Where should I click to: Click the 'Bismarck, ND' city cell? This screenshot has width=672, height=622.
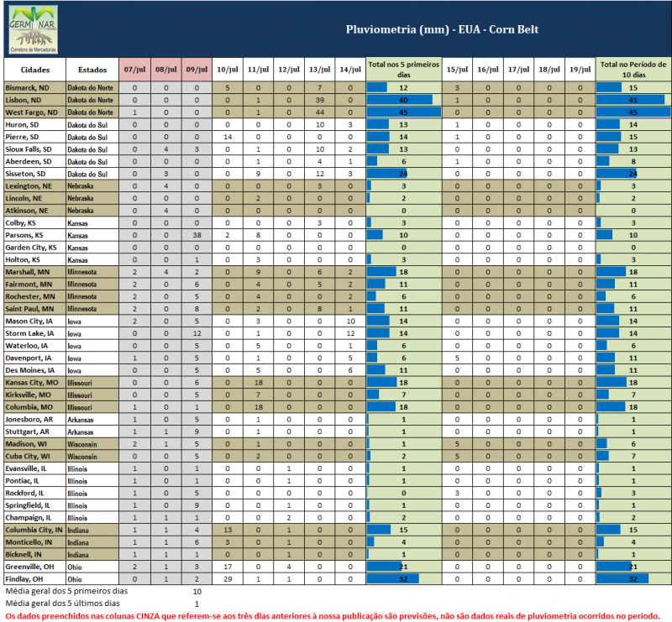pyautogui.click(x=28, y=87)
